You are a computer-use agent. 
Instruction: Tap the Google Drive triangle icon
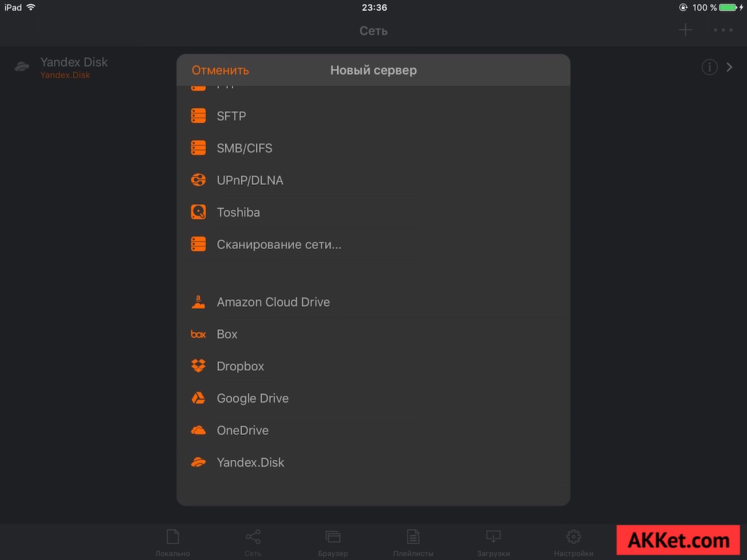click(x=198, y=398)
